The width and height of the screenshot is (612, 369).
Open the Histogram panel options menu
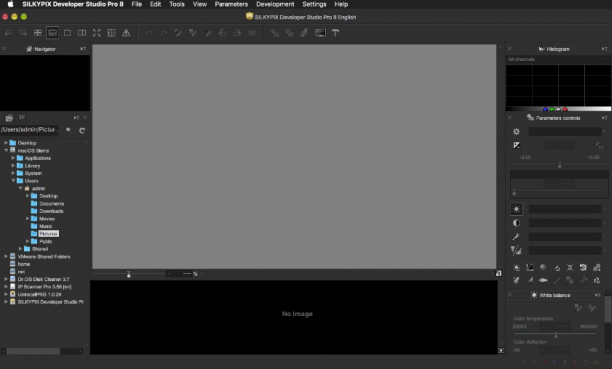604,49
